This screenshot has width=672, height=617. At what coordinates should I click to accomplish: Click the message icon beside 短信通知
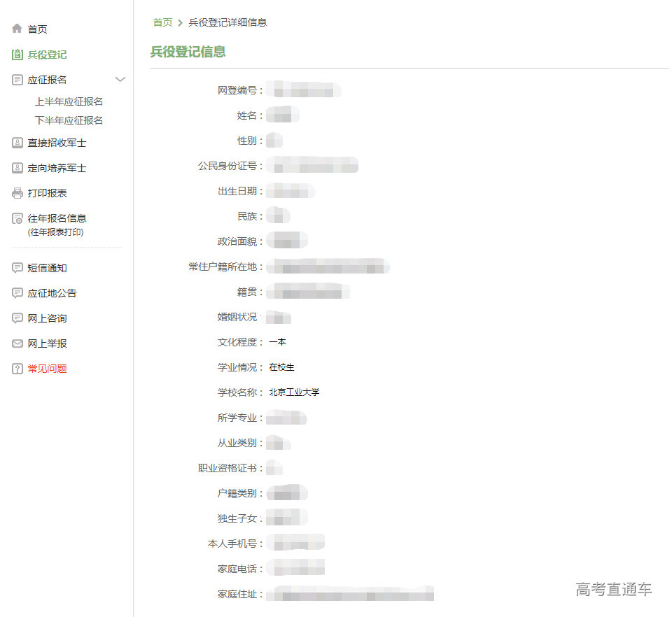[x=17, y=268]
